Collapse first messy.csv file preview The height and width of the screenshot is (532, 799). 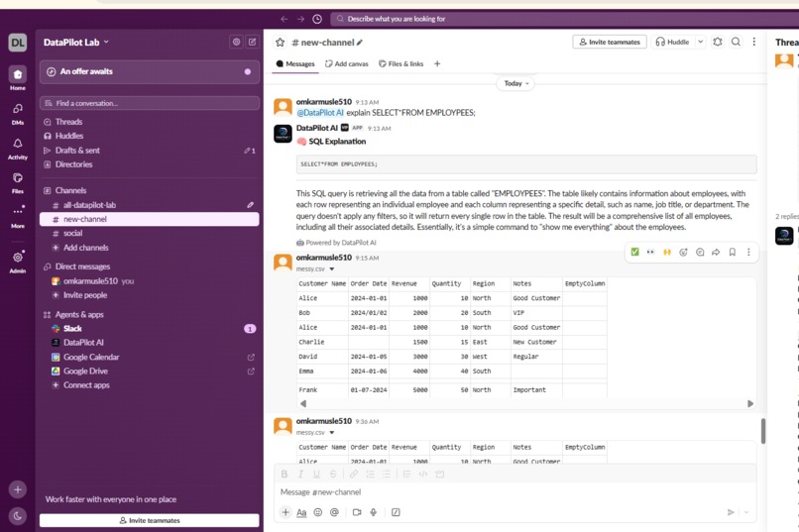[x=332, y=268]
